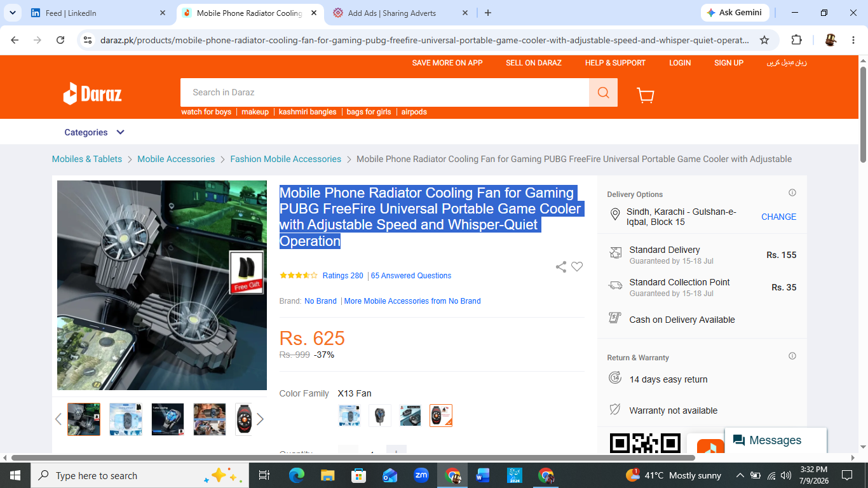Click the Delivery Options info icon
This screenshot has width=868, height=488.
pos(792,193)
